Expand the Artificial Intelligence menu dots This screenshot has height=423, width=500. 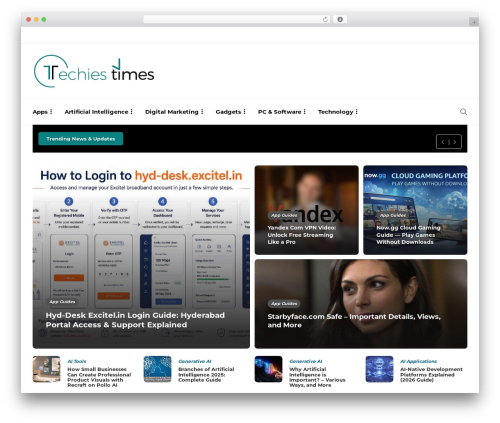[x=132, y=112]
